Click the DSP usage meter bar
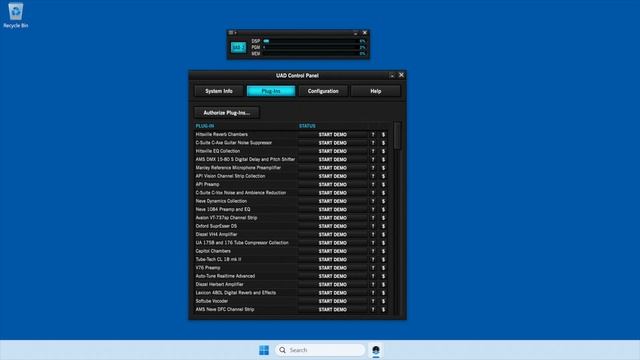 (311, 41)
